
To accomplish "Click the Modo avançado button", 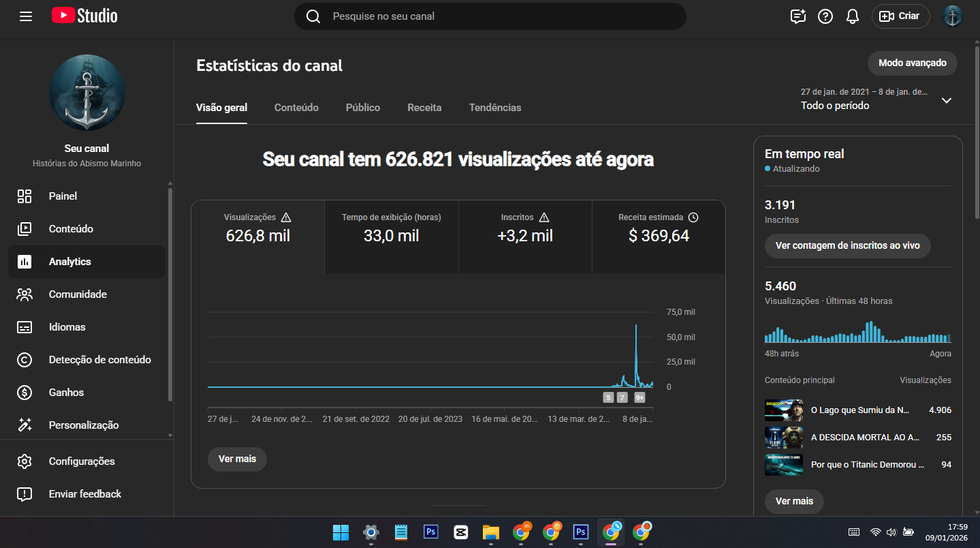I will [912, 63].
